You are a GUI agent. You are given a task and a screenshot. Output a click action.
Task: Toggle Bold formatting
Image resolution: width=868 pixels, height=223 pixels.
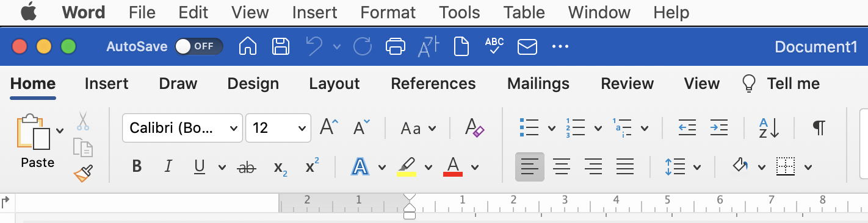click(x=137, y=166)
